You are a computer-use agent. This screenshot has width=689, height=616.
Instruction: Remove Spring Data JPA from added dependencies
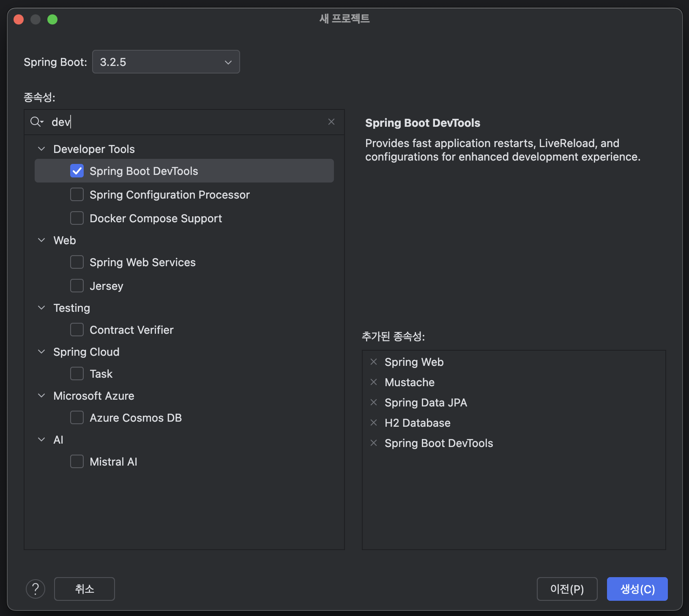pyautogui.click(x=374, y=402)
